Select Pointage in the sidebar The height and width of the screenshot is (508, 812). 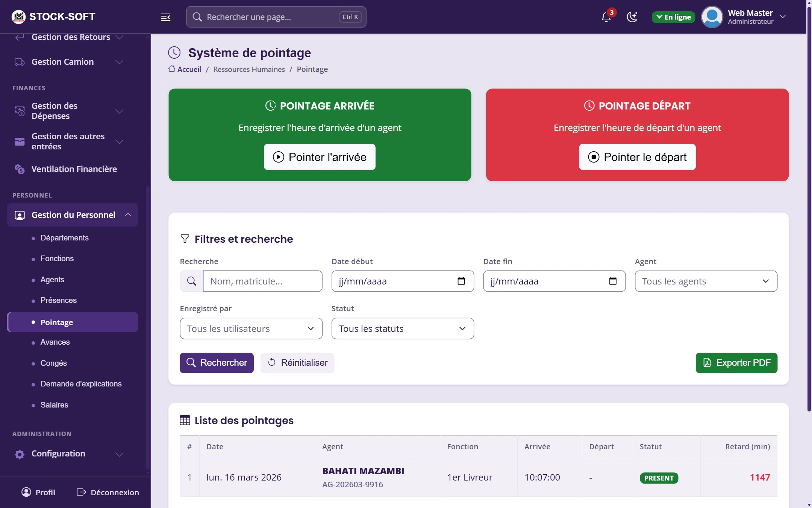coord(73,322)
